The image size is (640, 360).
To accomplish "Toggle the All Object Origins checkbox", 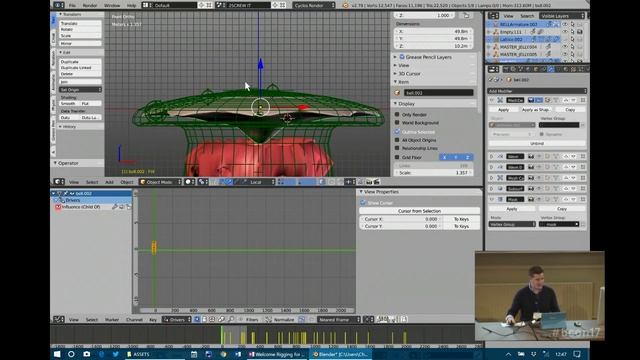I will click(x=397, y=140).
